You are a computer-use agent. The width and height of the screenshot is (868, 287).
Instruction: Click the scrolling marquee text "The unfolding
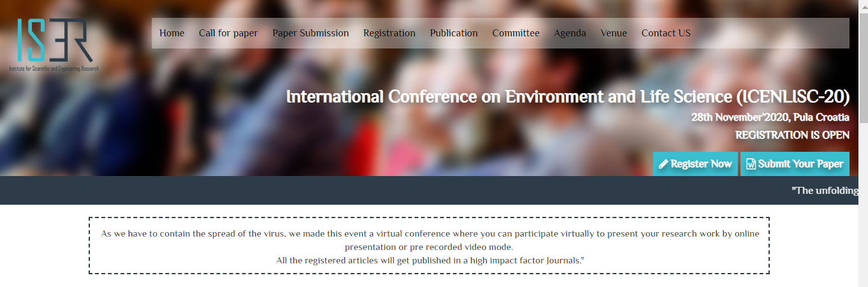click(825, 191)
